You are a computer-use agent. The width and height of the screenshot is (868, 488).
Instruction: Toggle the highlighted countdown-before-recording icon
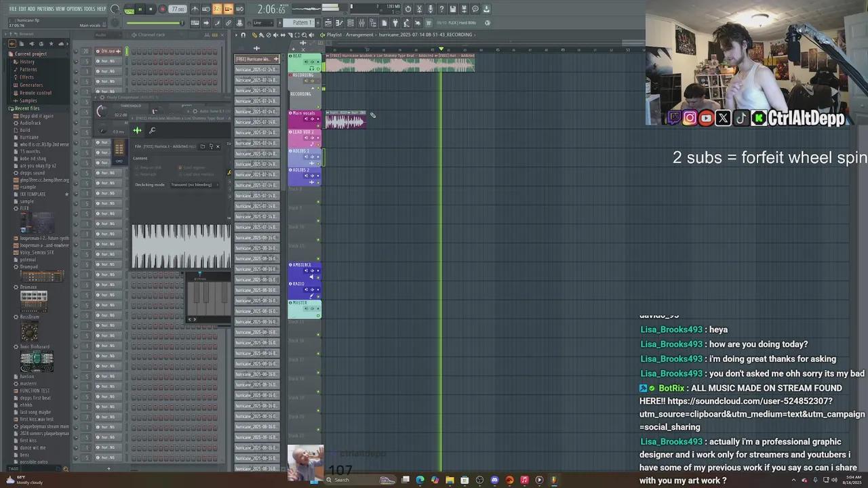tap(217, 9)
